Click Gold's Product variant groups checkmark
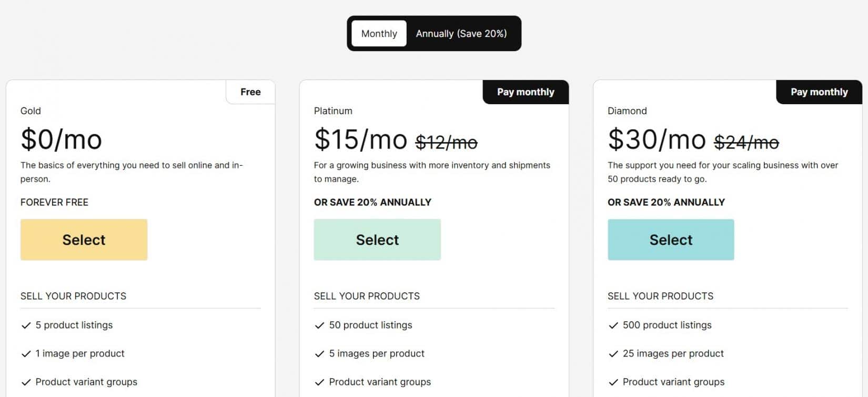 click(26, 382)
